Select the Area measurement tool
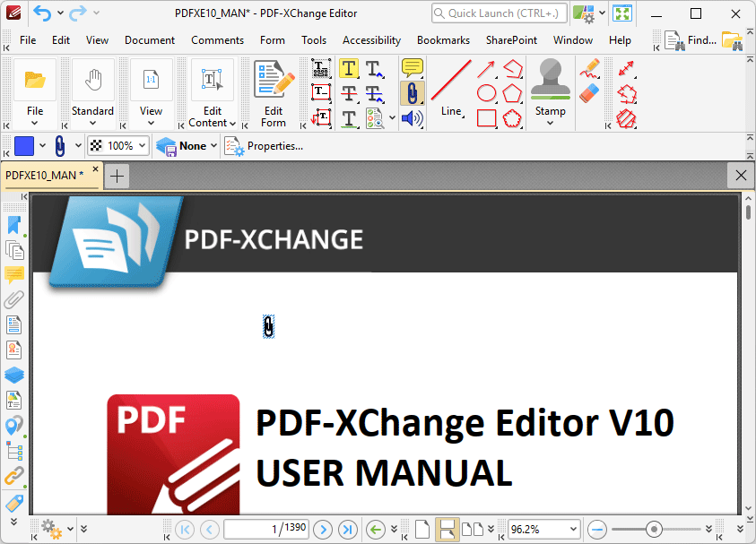This screenshot has width=756, height=544. pos(626,118)
